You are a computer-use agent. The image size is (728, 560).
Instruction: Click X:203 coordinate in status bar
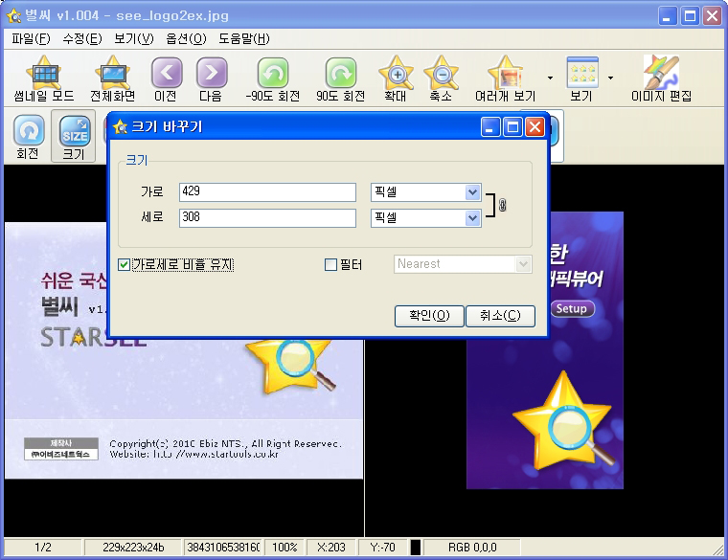click(331, 548)
